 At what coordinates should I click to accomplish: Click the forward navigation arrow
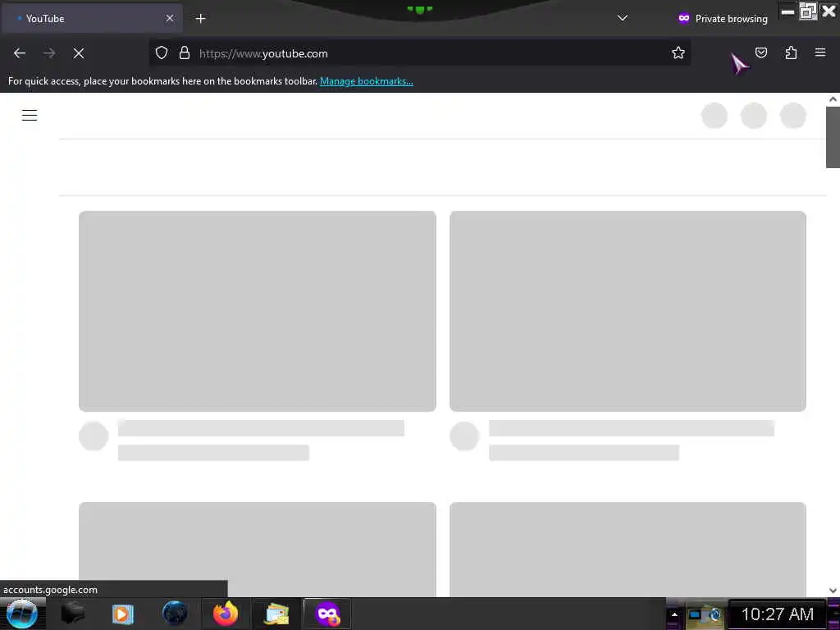coord(48,53)
